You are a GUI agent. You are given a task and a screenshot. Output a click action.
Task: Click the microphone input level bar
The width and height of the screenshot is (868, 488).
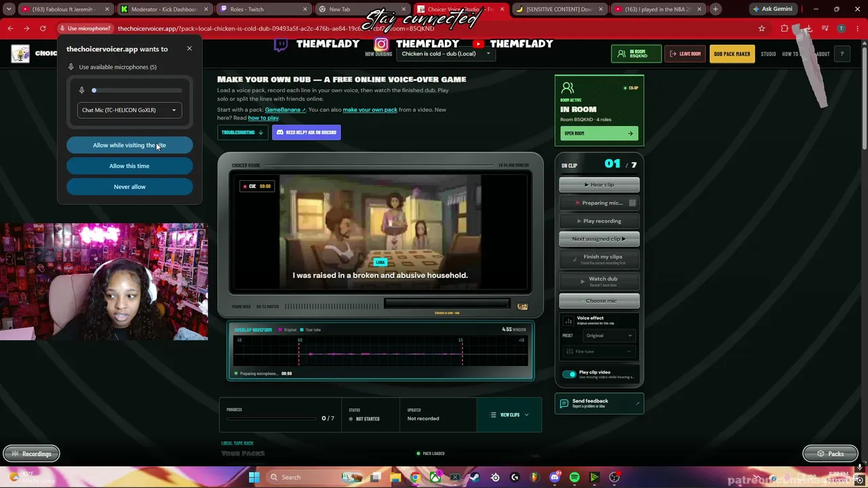137,90
